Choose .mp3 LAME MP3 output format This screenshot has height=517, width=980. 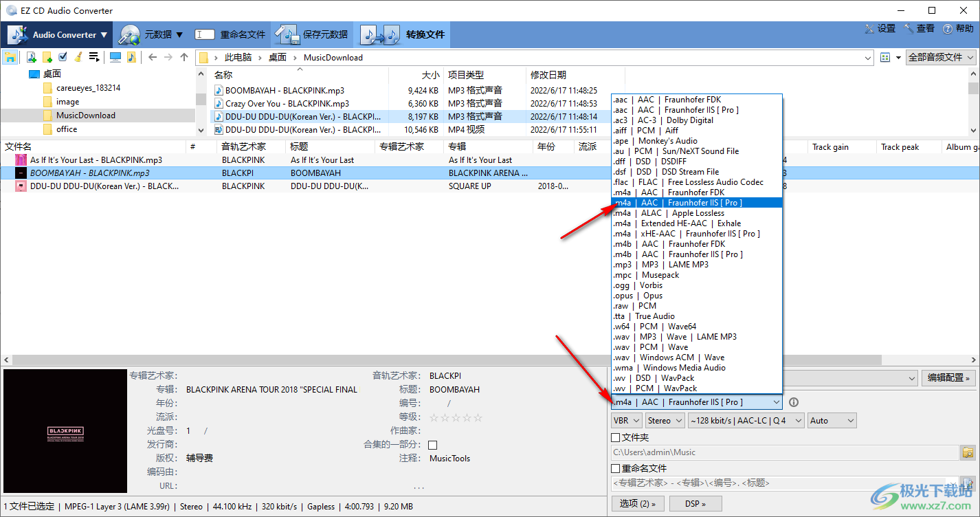(696, 265)
